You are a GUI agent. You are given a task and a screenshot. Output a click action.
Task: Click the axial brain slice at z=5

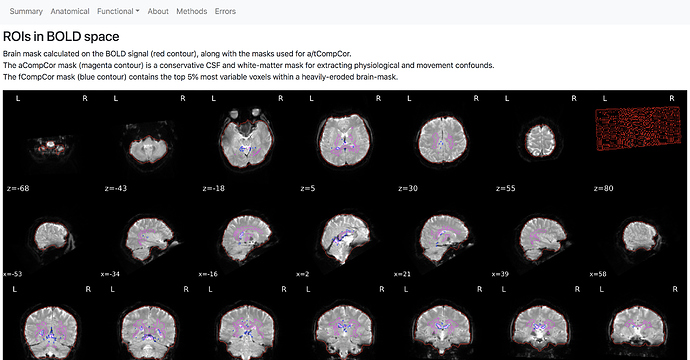point(344,140)
